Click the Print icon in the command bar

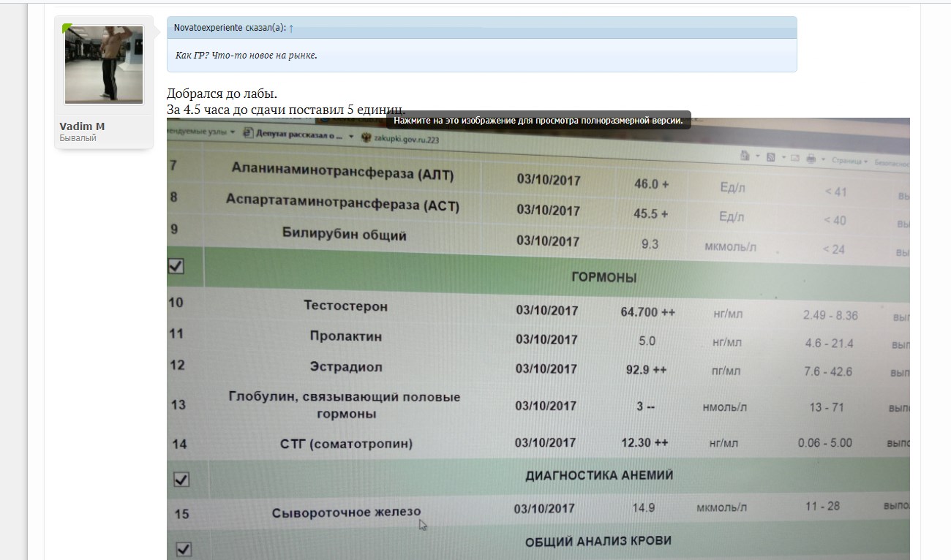pyautogui.click(x=811, y=158)
